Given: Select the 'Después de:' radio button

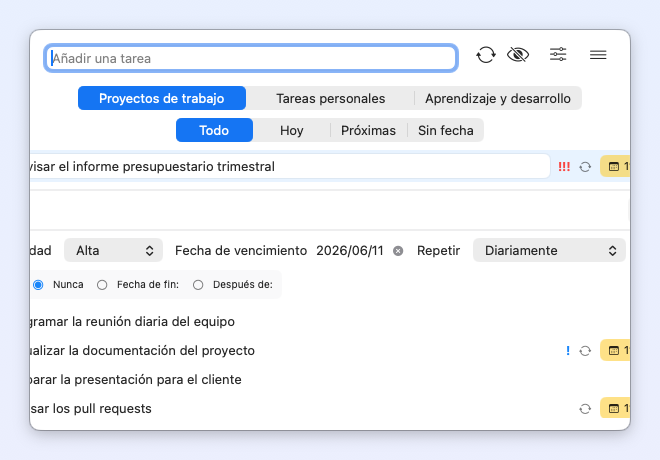Looking at the screenshot, I should click(x=198, y=285).
